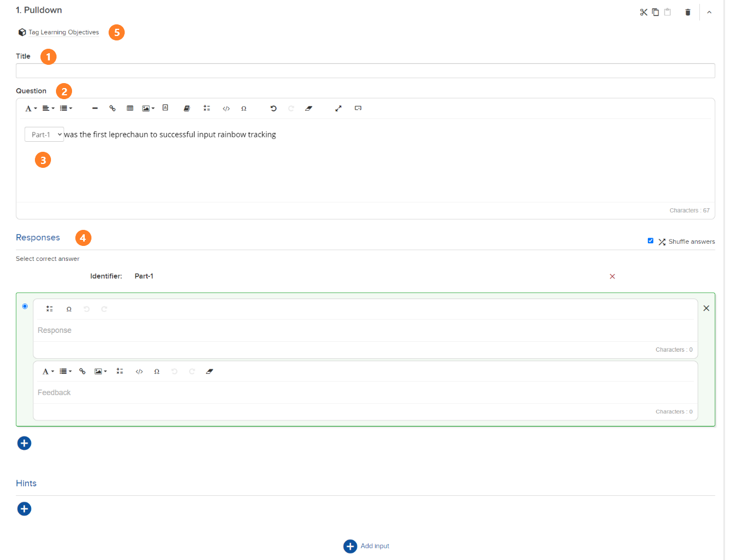Select the first response as correct answer
Image resolution: width=752 pixels, height=560 pixels.
pos(25,306)
